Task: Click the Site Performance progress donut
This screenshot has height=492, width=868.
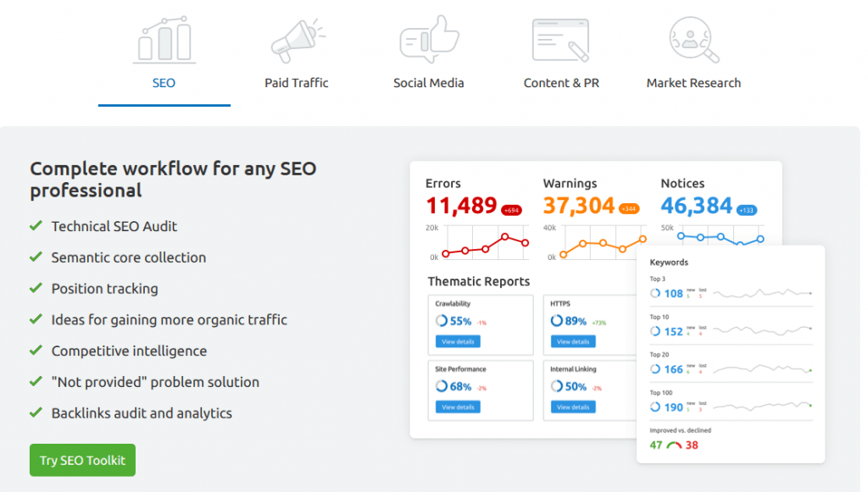Action: point(442,386)
